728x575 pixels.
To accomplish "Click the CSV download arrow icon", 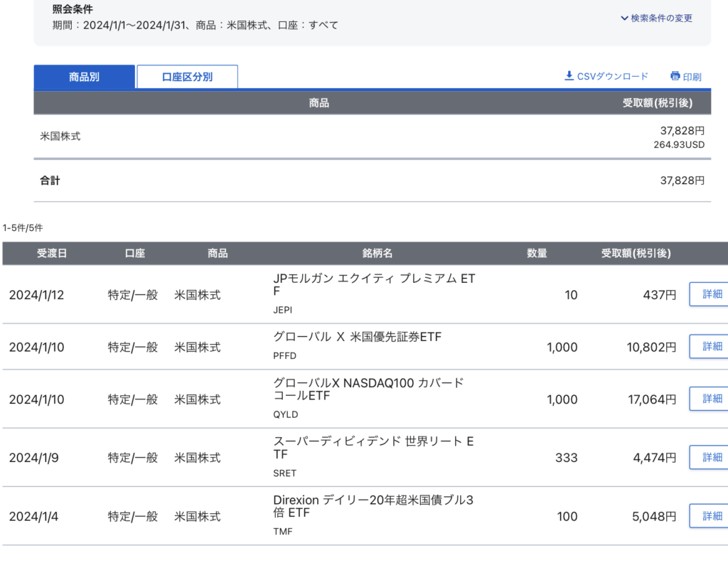I will (x=569, y=75).
